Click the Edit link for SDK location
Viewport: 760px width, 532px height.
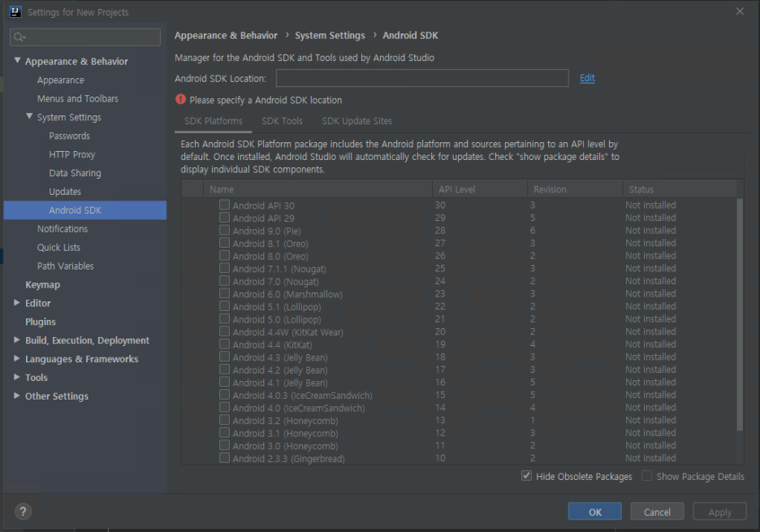[x=587, y=78]
